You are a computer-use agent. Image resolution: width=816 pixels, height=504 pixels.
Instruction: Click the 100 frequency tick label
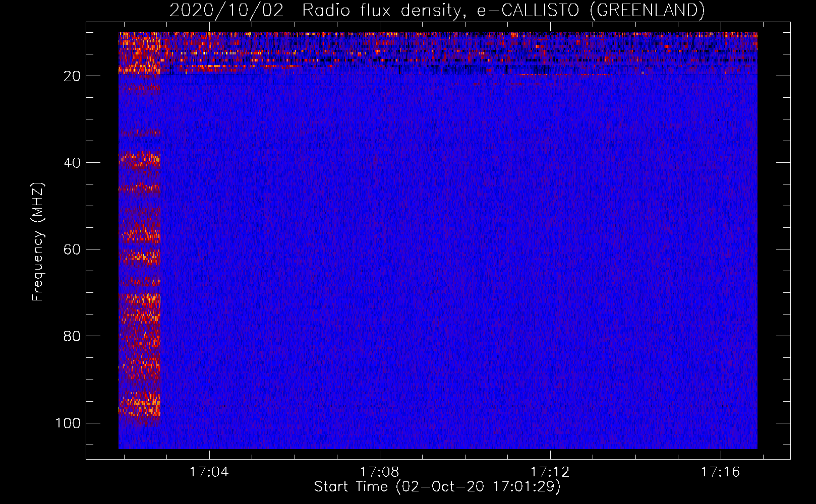point(68,423)
